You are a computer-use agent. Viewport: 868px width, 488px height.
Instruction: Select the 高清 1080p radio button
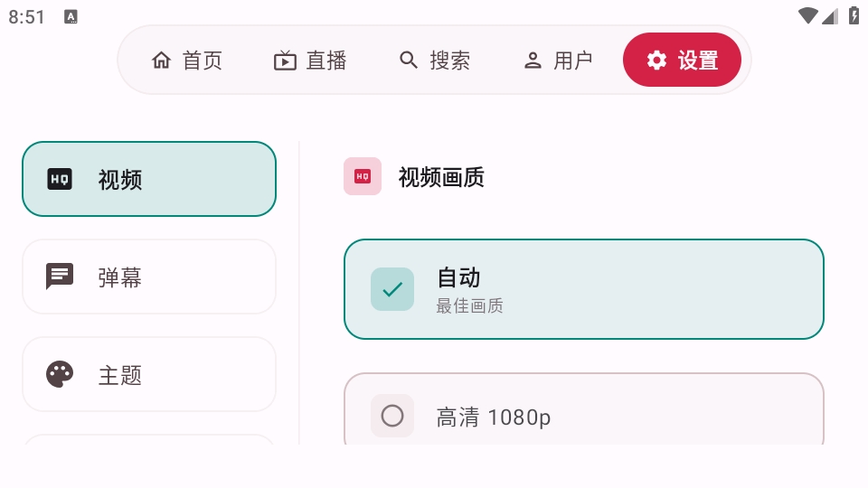point(392,416)
